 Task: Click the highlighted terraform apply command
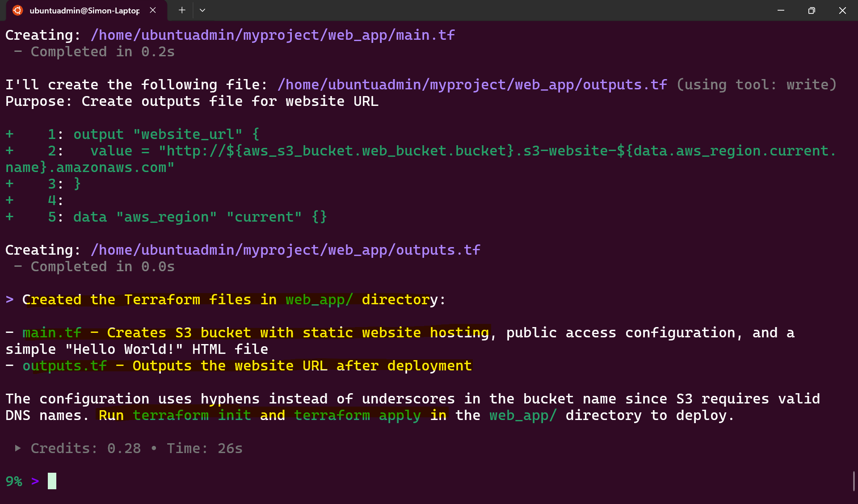tap(357, 415)
